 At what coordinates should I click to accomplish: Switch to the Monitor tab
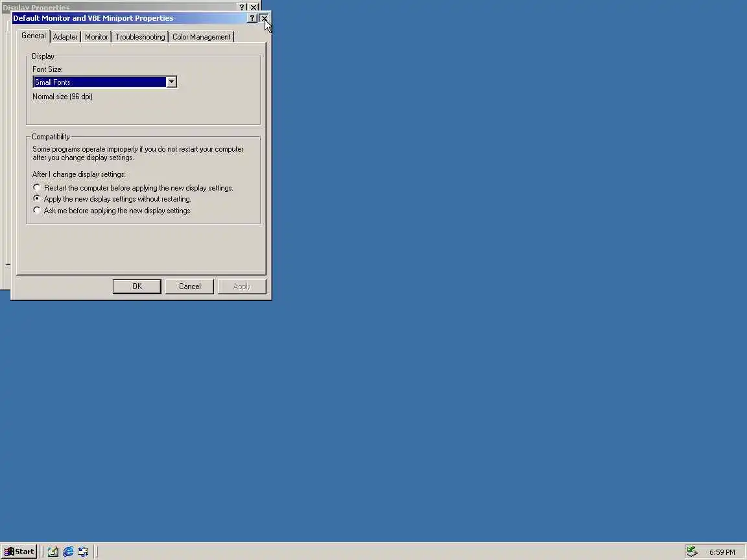click(96, 37)
